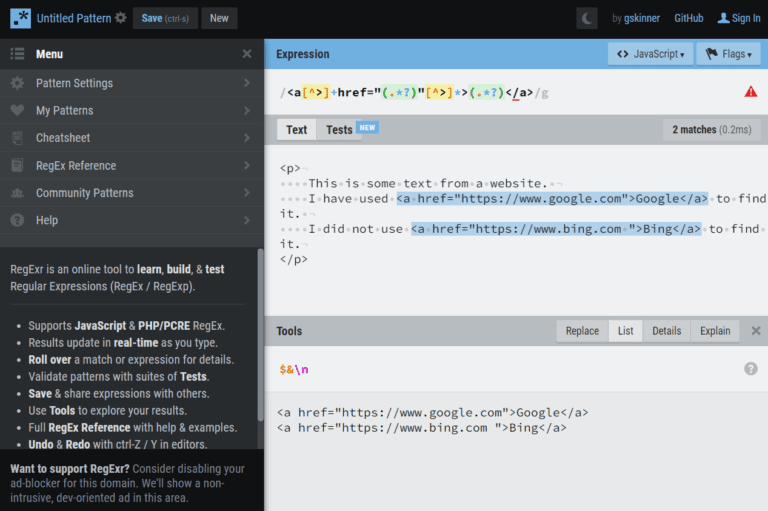Viewport: 768px width, 511px height.
Task: Click the Save button
Action: [x=165, y=18]
